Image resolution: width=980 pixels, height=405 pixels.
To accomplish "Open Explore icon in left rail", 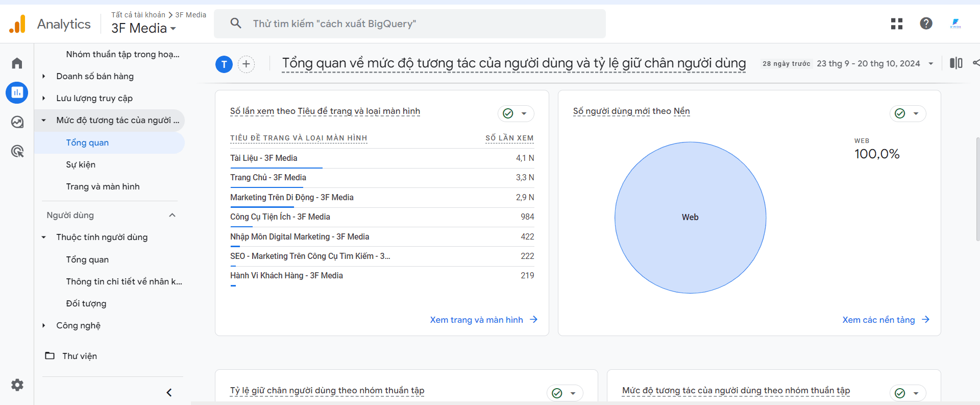I will tap(17, 122).
